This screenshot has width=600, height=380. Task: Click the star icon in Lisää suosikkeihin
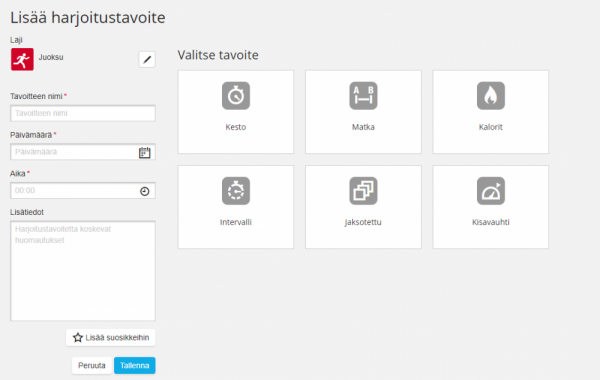pyautogui.click(x=78, y=338)
